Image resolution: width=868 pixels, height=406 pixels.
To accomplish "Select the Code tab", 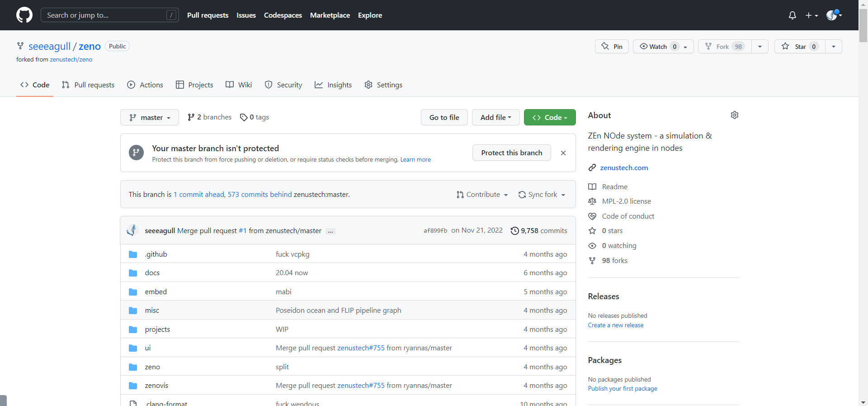I will 35,85.
